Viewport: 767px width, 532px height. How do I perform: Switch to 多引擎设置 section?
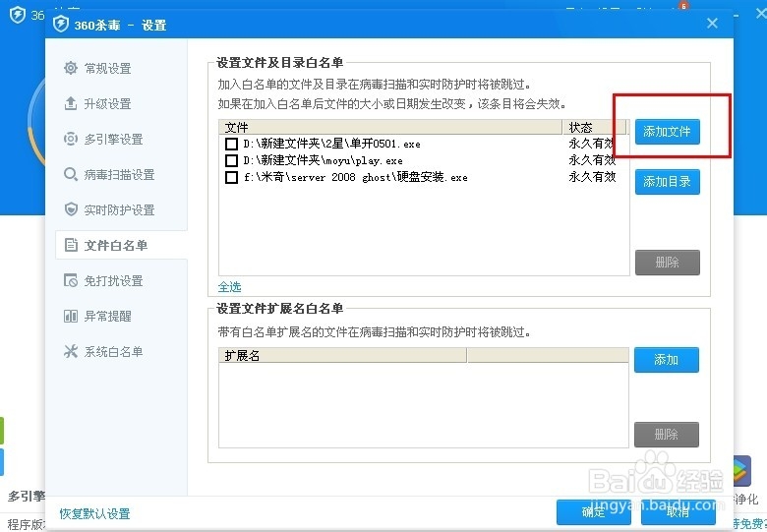(114, 139)
